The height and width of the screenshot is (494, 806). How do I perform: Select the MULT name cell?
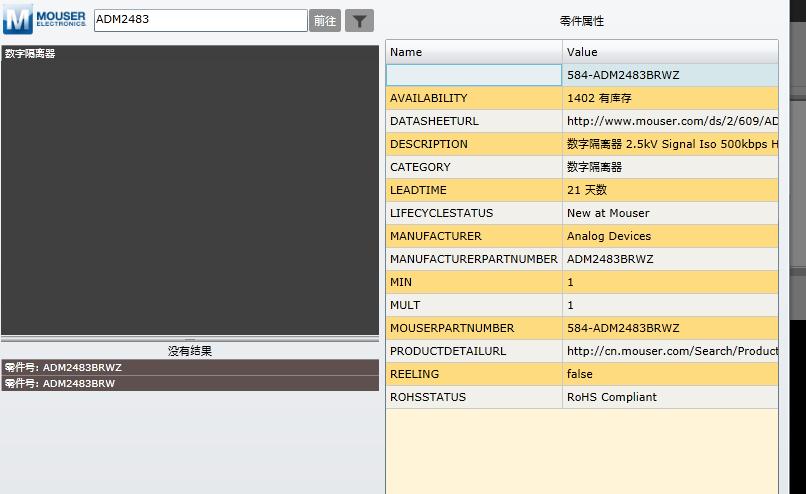(474, 305)
